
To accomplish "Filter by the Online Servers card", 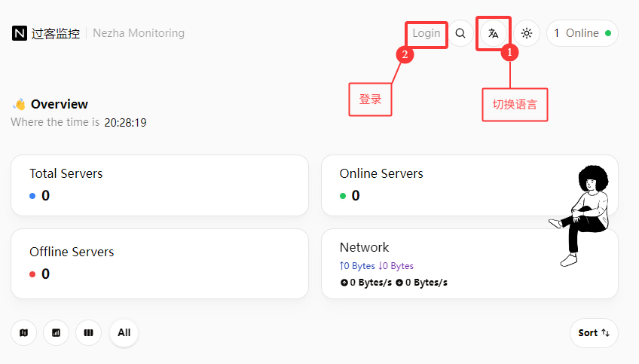I will [437, 185].
